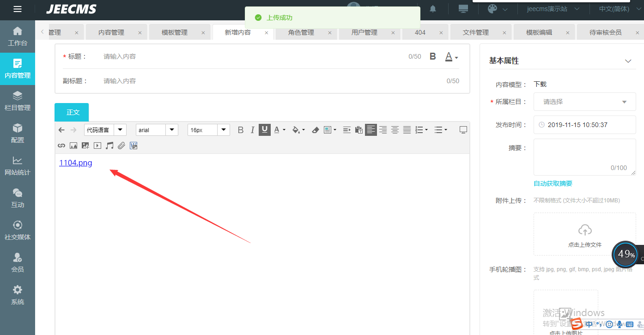Switch to the 用户管理 tab
The width and height of the screenshot is (644, 335).
coord(365,32)
